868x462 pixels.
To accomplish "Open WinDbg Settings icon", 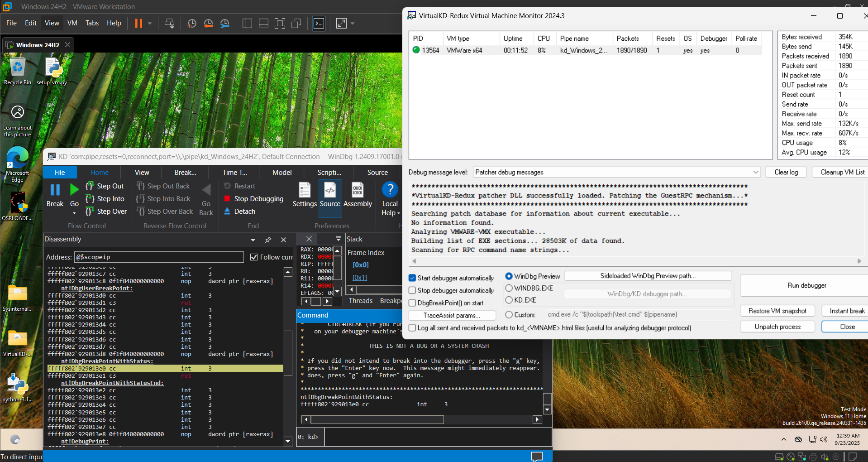I will pos(305,190).
